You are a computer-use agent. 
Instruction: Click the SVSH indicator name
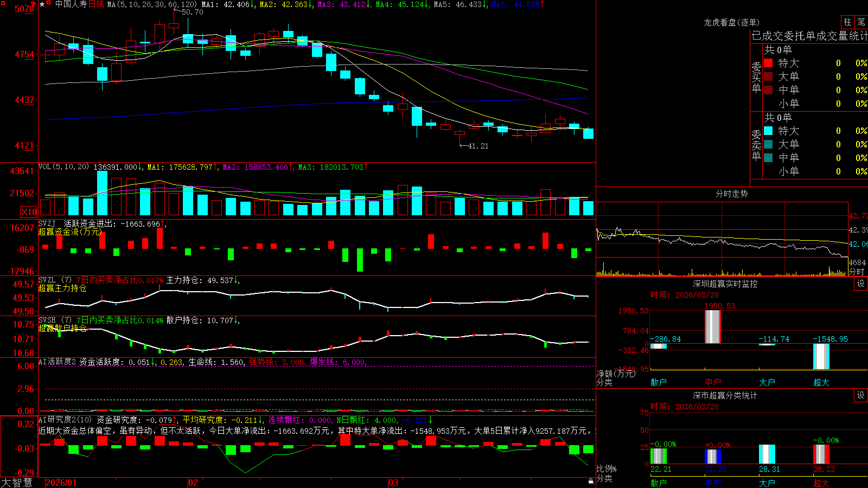tap(47, 320)
